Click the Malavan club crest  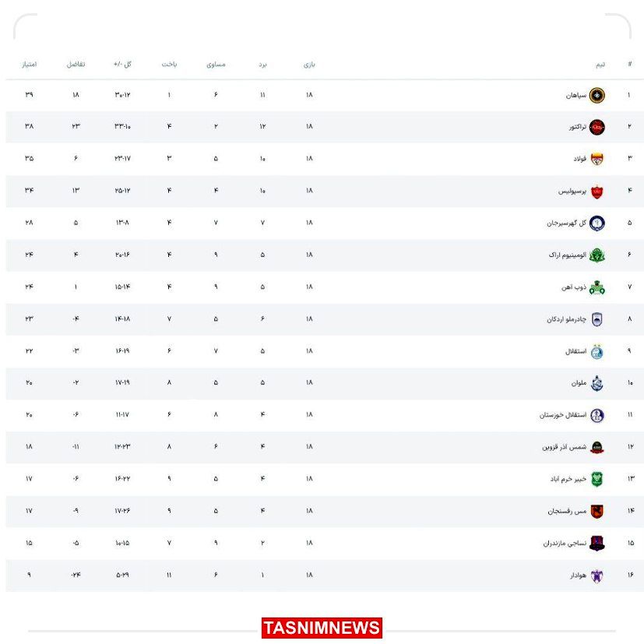596,383
